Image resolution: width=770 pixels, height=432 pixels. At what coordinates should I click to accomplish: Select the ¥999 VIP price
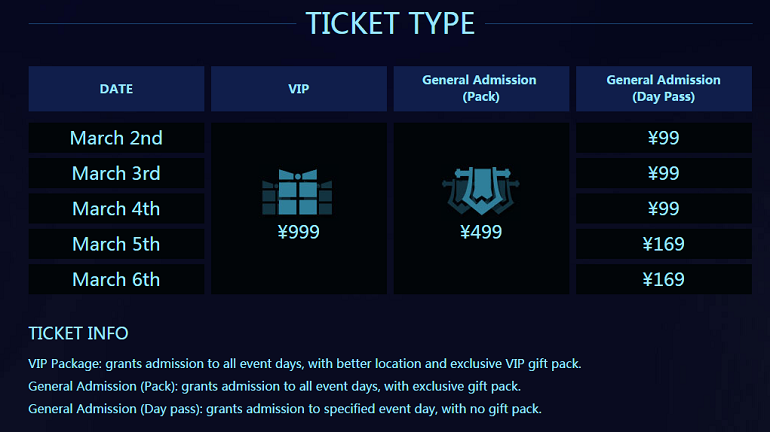[299, 232]
